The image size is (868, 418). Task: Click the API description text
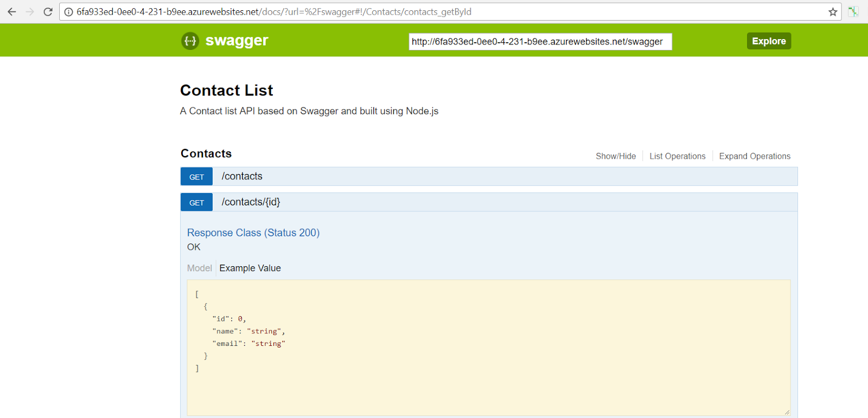pyautogui.click(x=309, y=111)
